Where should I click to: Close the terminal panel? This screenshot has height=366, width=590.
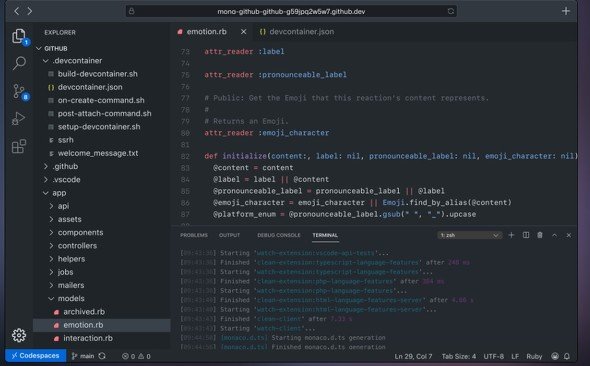coord(569,235)
